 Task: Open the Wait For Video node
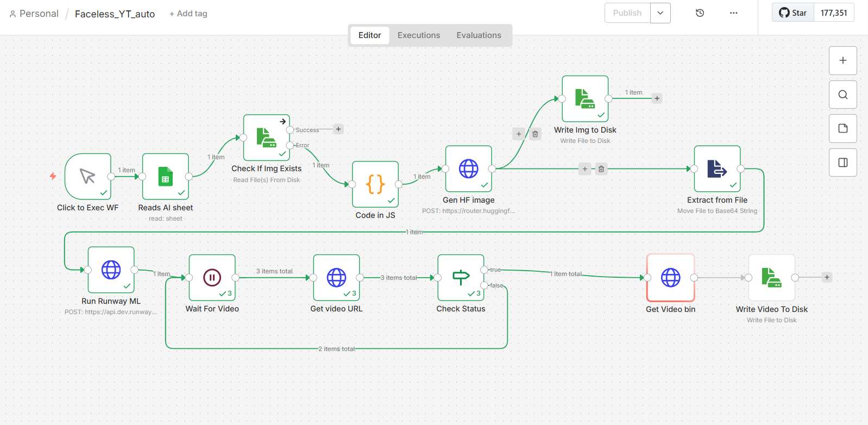(x=212, y=278)
